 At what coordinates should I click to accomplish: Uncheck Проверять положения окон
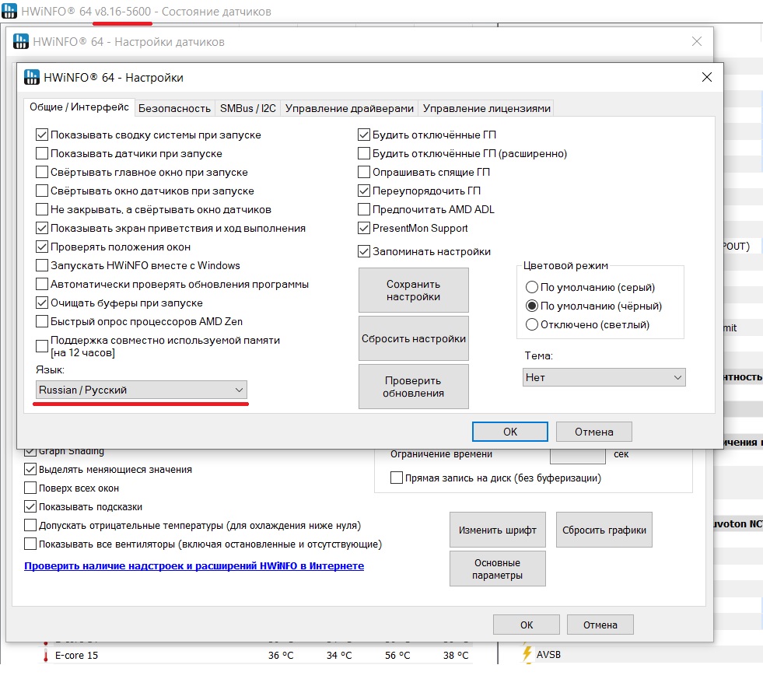click(42, 247)
